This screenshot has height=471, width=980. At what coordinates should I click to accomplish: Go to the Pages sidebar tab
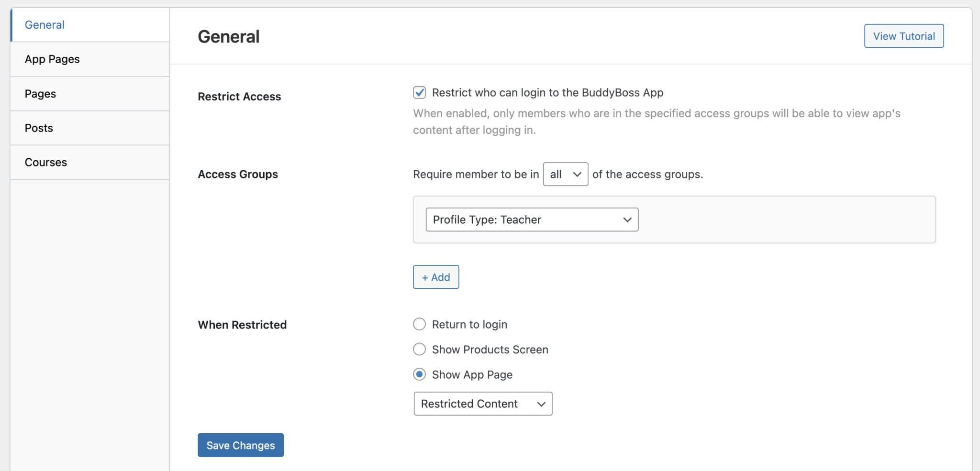click(40, 94)
